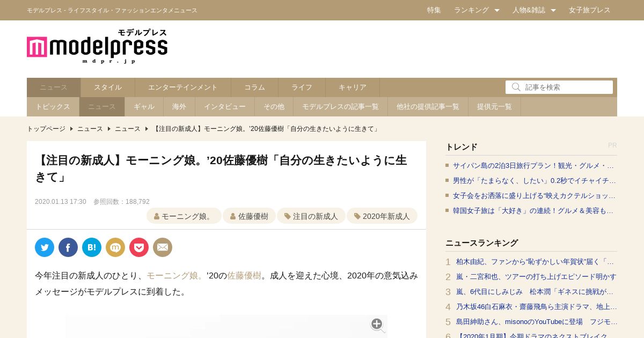
Task: Go to トップページ breadcrumb
Action: point(46,129)
